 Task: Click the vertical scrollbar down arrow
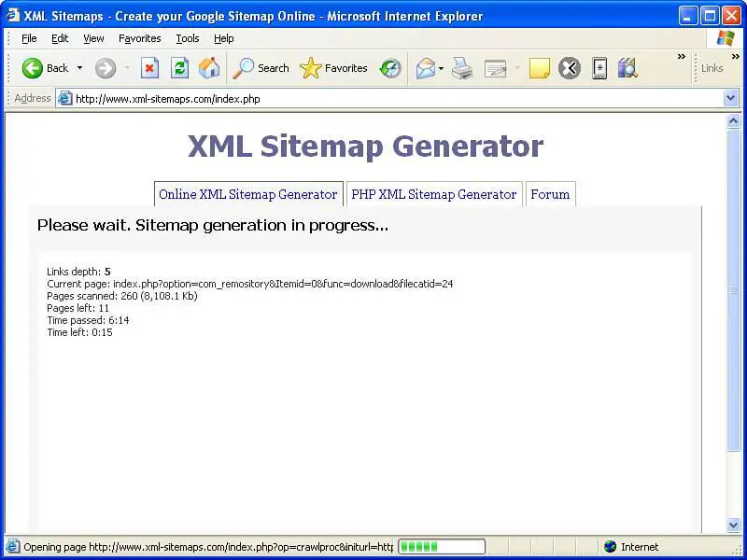(x=734, y=525)
